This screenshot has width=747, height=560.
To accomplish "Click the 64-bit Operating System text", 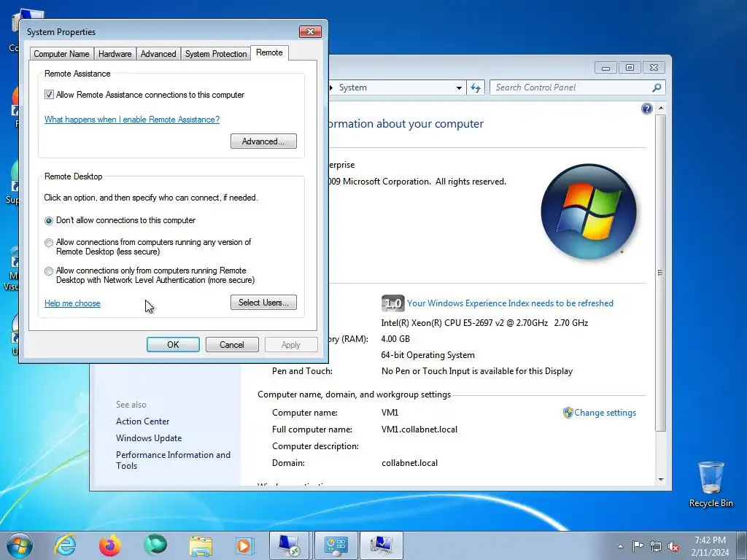I will [427, 355].
